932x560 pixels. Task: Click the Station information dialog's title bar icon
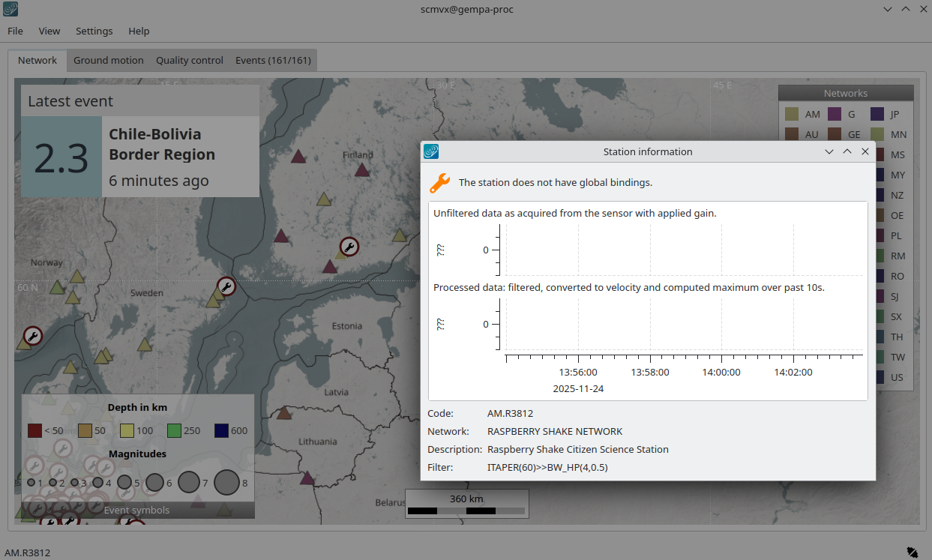(x=431, y=151)
